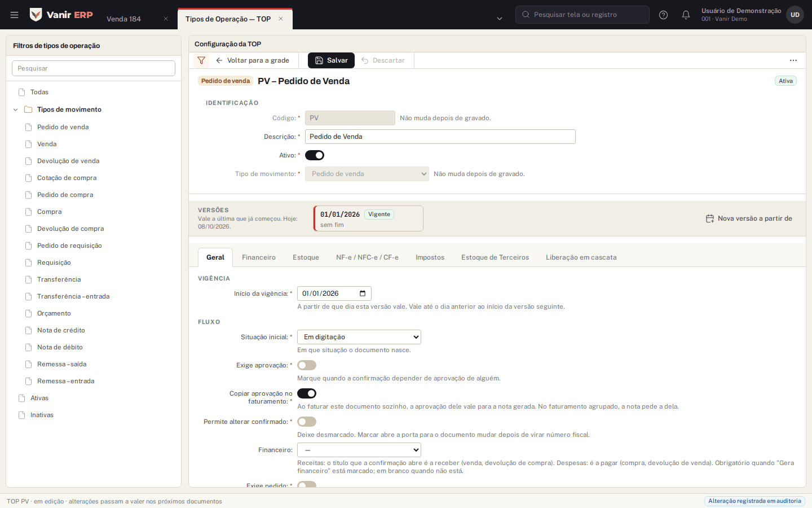
Task: Go back with Voltar para a grade
Action: click(x=253, y=60)
